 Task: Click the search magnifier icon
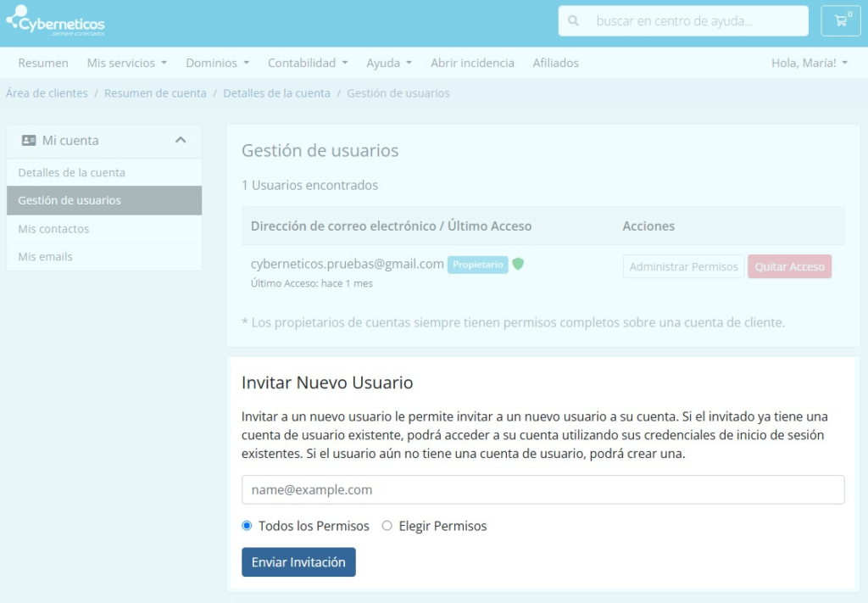tap(574, 21)
